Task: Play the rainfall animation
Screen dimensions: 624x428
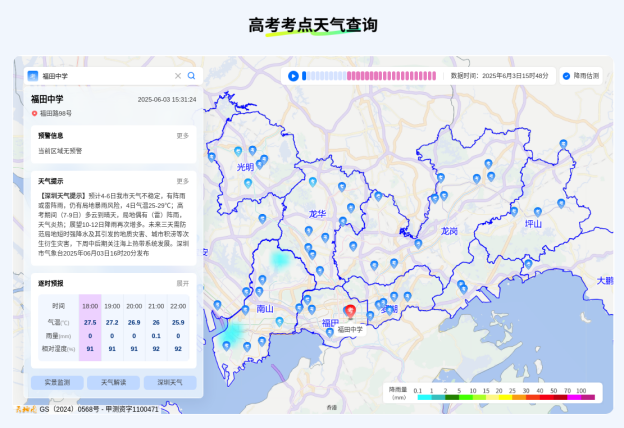Action: point(293,76)
